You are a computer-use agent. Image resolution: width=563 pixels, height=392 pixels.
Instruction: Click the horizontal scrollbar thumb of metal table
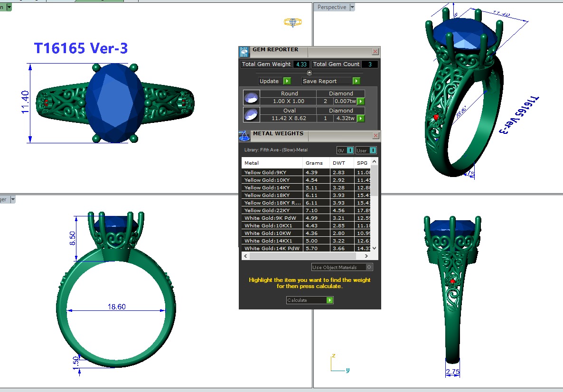click(303, 256)
